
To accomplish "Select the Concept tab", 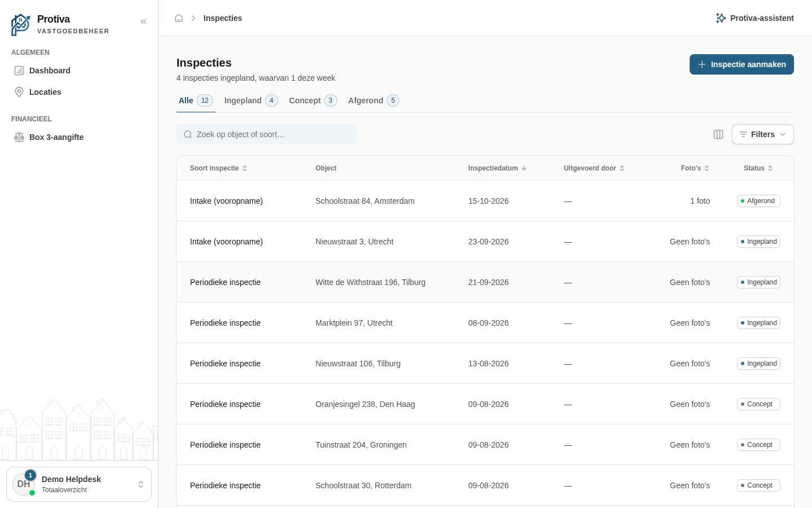I will click(x=312, y=100).
